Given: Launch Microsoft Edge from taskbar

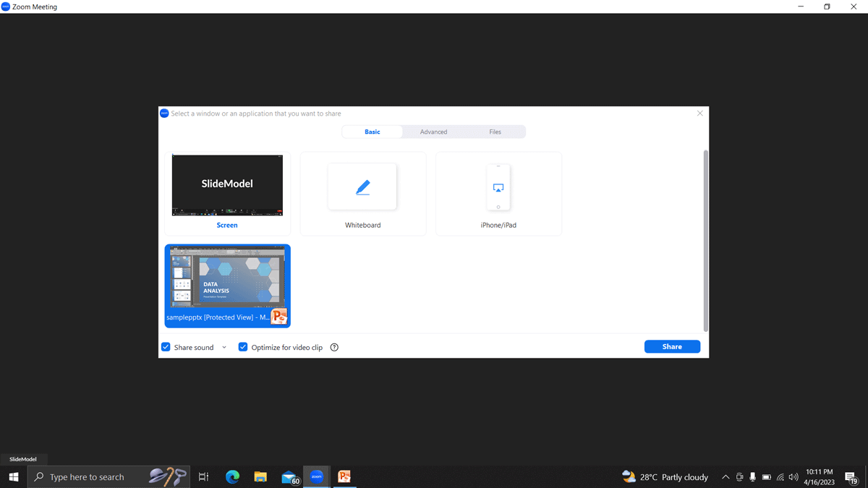Looking at the screenshot, I should click(x=232, y=477).
